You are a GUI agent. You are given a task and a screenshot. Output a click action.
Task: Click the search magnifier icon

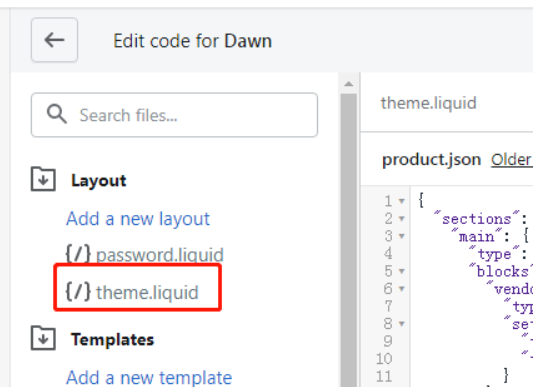click(56, 114)
